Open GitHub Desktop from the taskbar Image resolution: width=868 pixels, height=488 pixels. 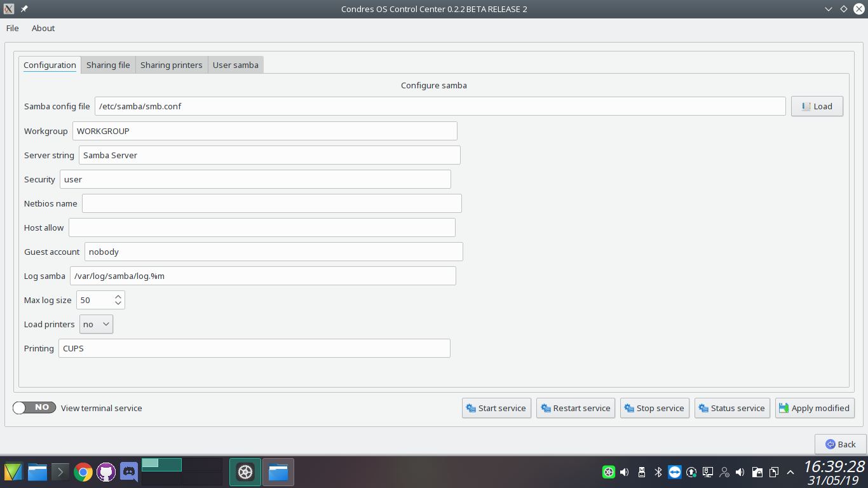pos(105,472)
